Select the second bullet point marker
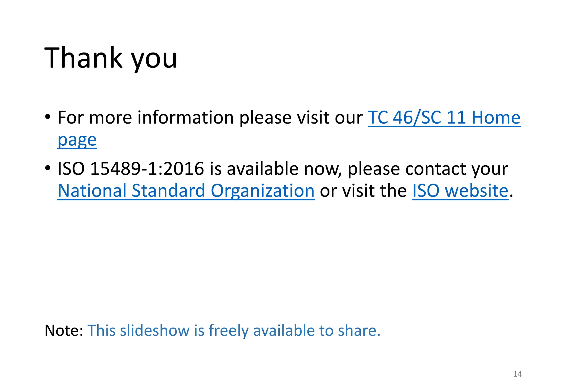The height and width of the screenshot is (392, 566). pyautogui.click(x=48, y=168)
